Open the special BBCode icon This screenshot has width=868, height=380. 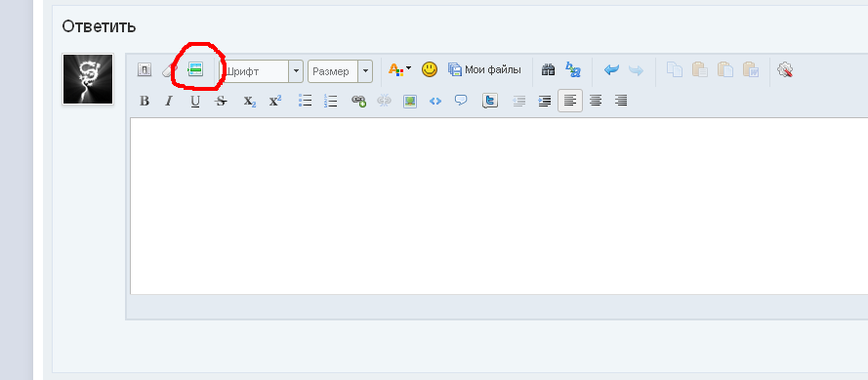(195, 69)
